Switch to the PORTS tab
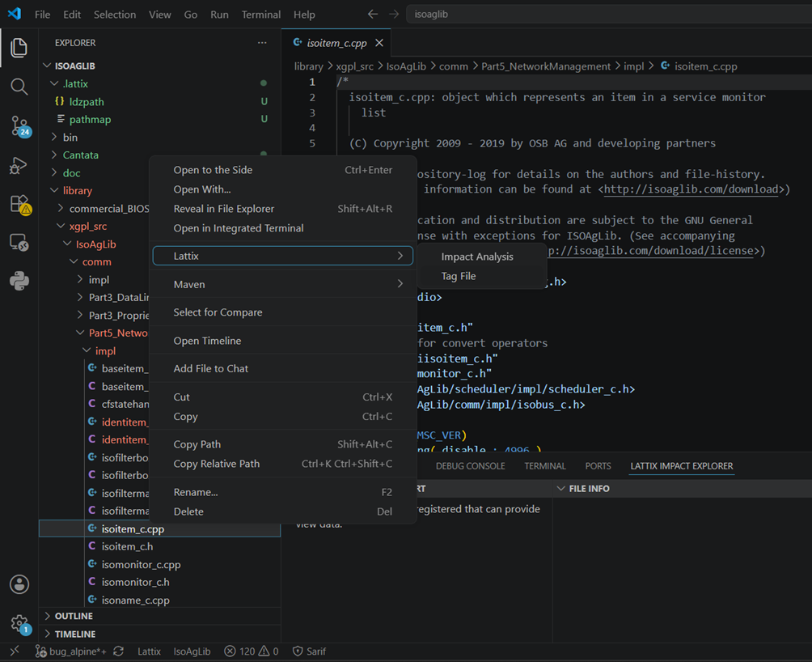 click(x=598, y=466)
